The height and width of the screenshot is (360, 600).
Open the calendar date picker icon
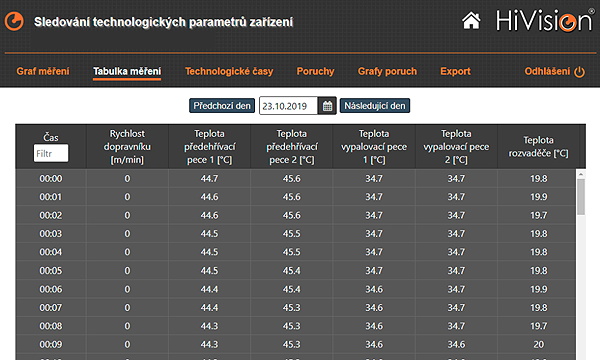click(x=327, y=106)
